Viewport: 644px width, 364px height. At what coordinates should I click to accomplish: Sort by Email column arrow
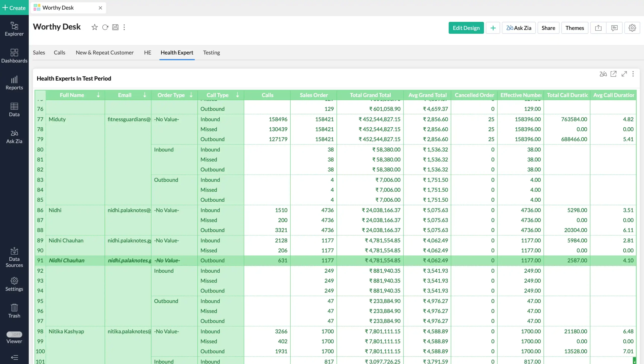point(145,95)
